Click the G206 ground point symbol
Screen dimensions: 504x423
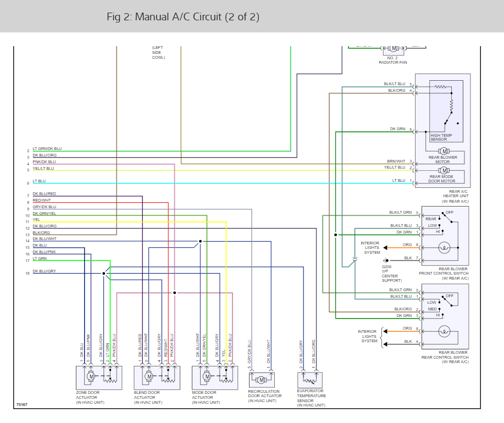tap(386, 260)
